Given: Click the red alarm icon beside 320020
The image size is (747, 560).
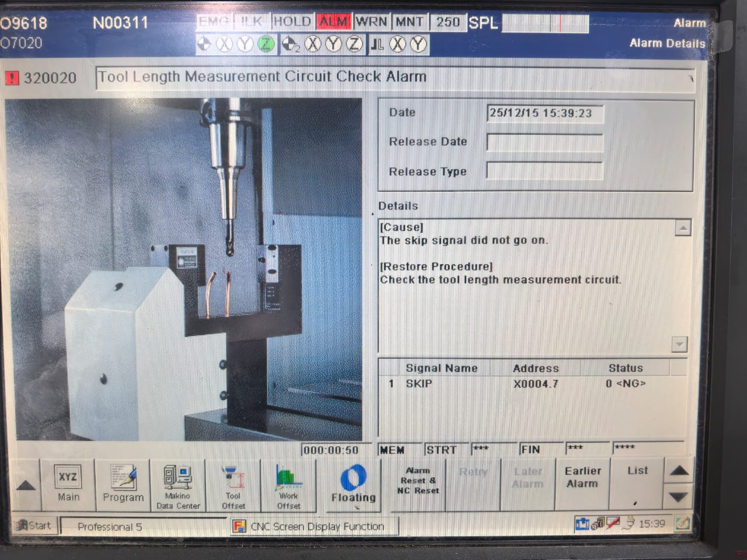Looking at the screenshot, I should coord(12,78).
